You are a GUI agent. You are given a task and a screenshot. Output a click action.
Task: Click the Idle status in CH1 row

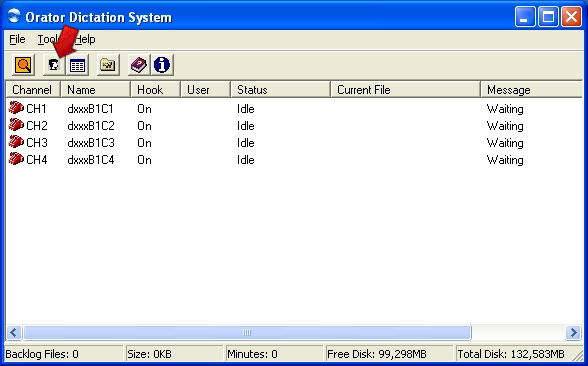[246, 109]
